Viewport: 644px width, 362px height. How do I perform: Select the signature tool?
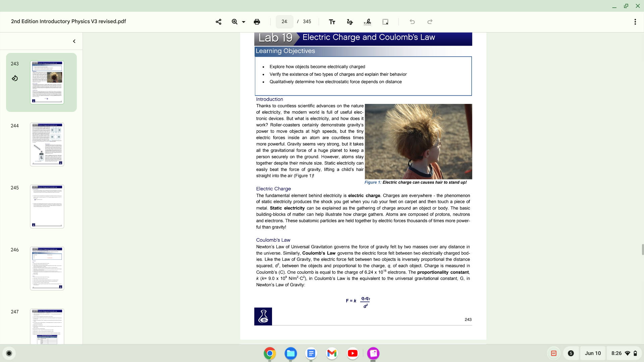(x=367, y=22)
